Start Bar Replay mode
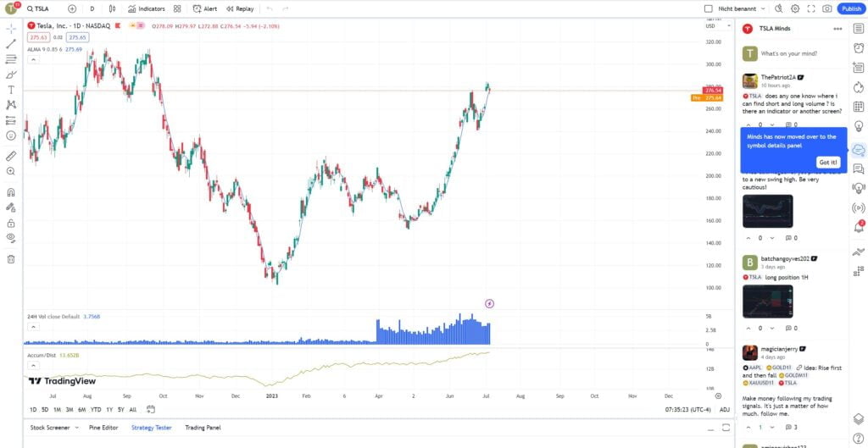 239,8
